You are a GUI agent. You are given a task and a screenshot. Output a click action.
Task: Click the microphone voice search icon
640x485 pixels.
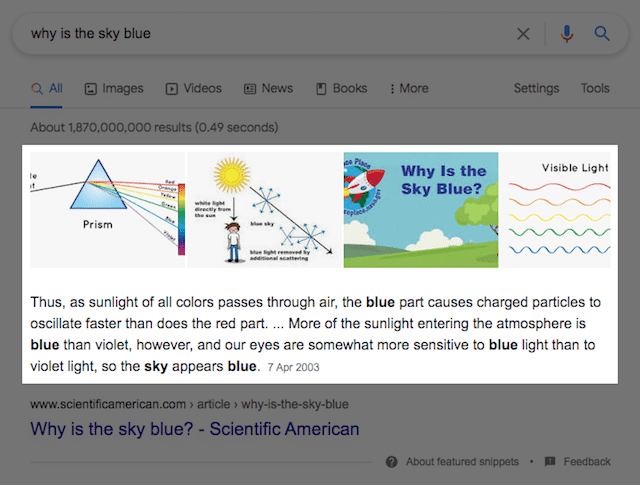click(x=567, y=34)
